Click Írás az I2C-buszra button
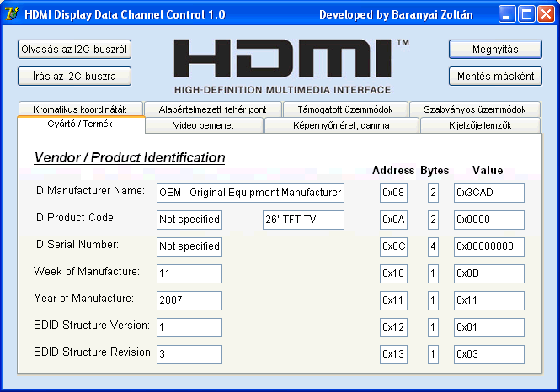Viewport: 560px width, 392px height. tap(74, 76)
